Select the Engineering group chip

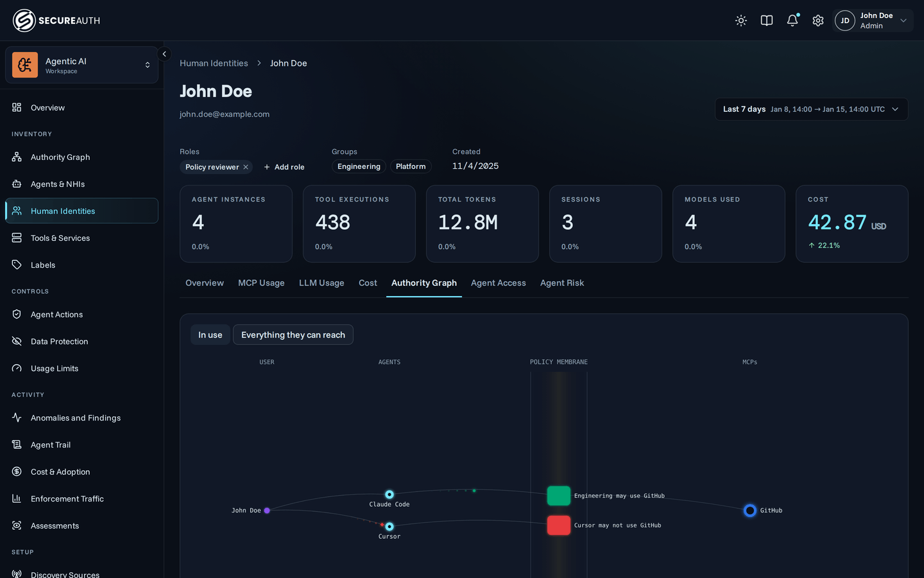[359, 166]
